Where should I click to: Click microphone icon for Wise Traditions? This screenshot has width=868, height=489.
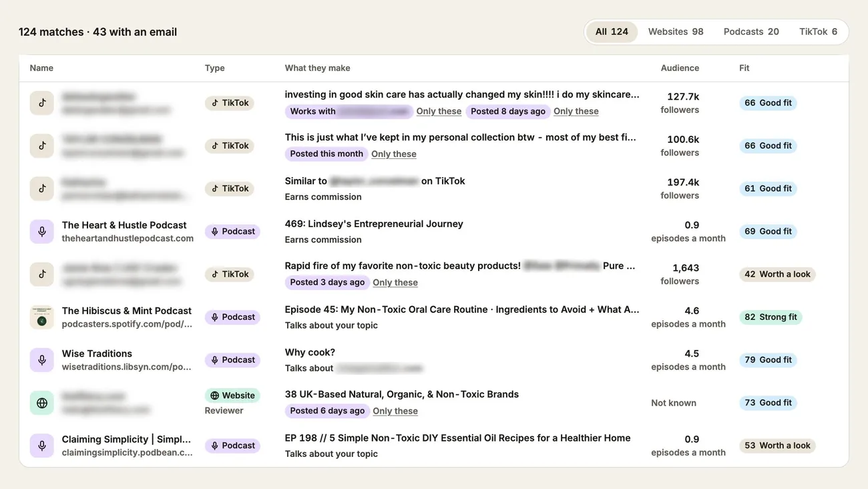(42, 359)
